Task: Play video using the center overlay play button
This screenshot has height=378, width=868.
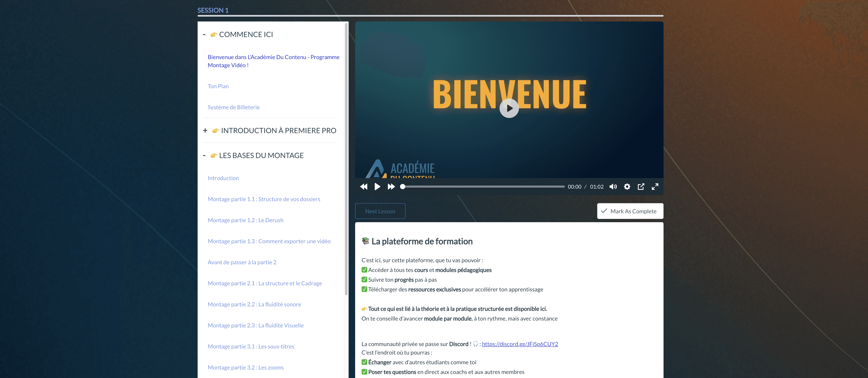Action: tap(509, 108)
